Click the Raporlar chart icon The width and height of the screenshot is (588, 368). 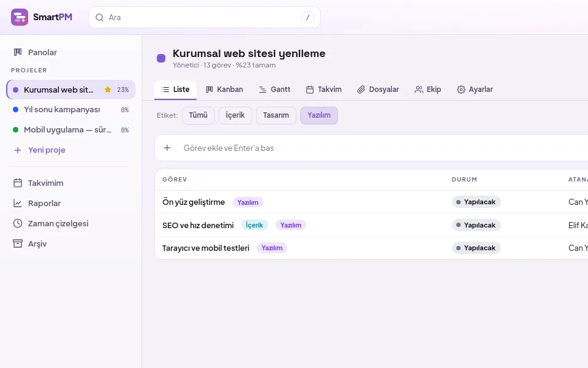click(18, 203)
